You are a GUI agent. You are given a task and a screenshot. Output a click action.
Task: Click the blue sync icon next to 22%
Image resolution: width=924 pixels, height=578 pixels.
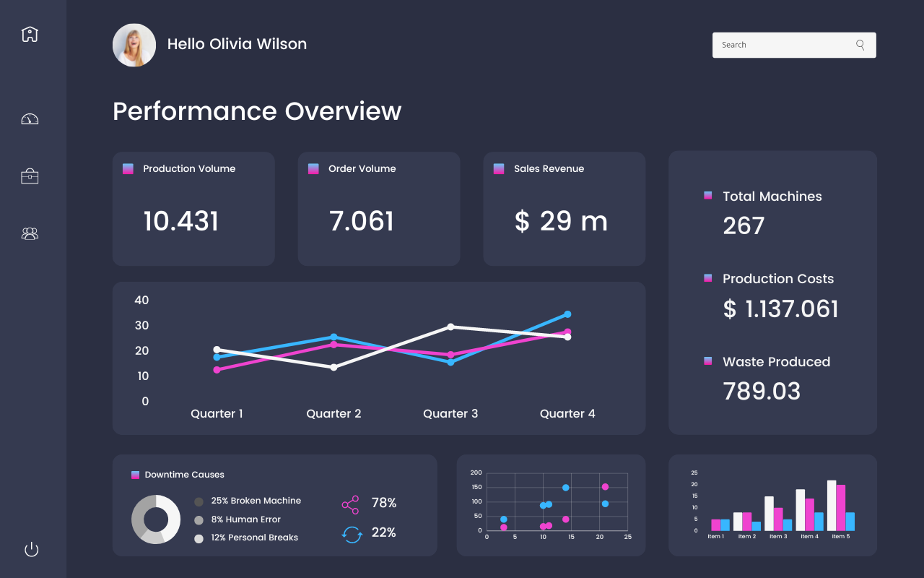[x=352, y=532]
